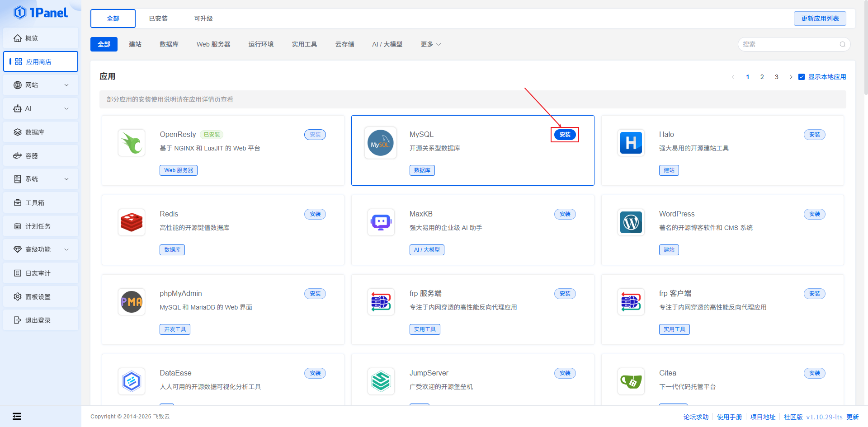Install Gitea with its 安装 button
The width and height of the screenshot is (868, 427).
(x=815, y=373)
